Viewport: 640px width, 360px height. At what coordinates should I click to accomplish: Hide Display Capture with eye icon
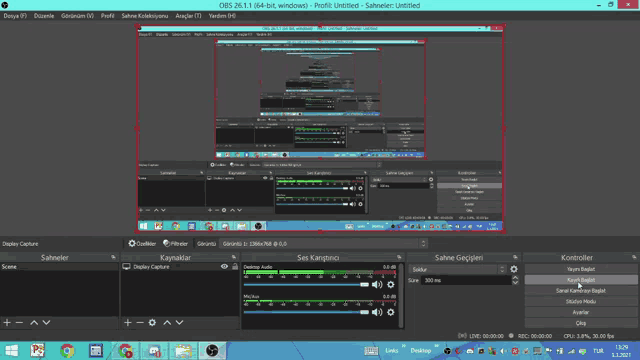tap(224, 267)
